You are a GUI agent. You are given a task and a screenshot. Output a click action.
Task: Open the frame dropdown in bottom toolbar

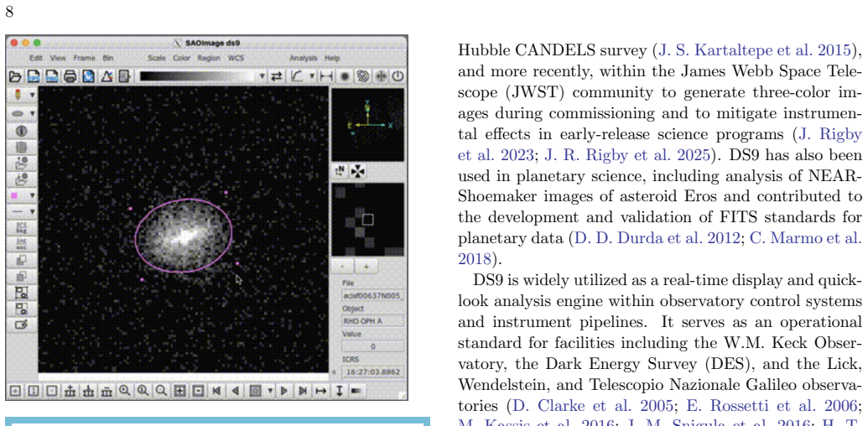[x=271, y=391]
